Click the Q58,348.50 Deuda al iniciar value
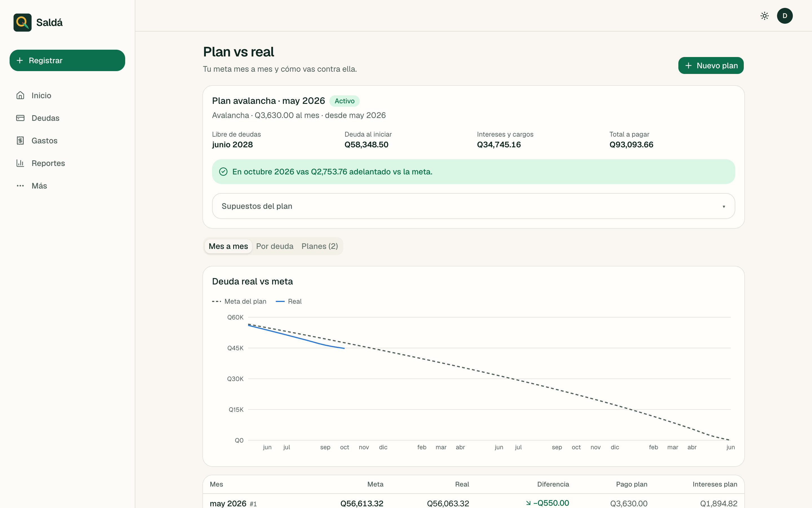The image size is (812, 508). tap(367, 144)
